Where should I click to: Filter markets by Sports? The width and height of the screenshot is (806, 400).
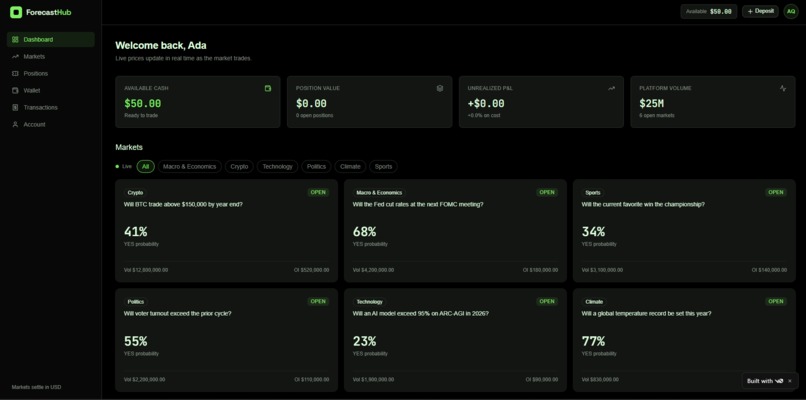(383, 167)
